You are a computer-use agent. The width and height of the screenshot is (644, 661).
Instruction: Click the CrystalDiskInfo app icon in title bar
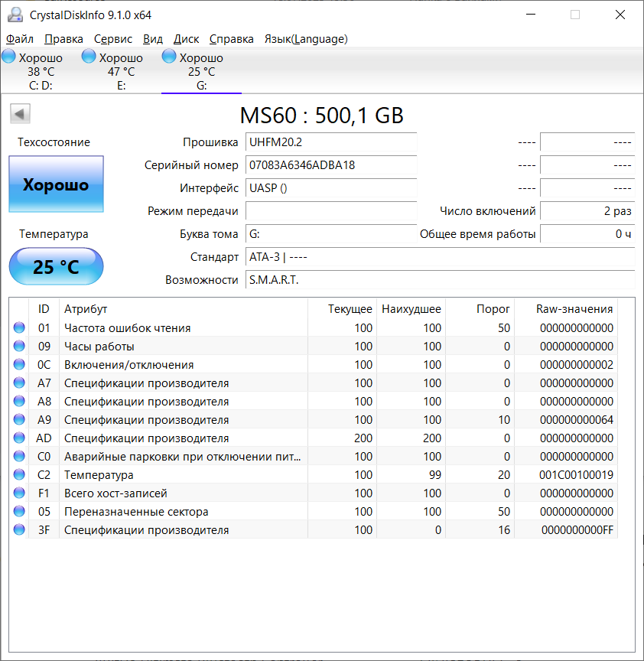(15, 15)
